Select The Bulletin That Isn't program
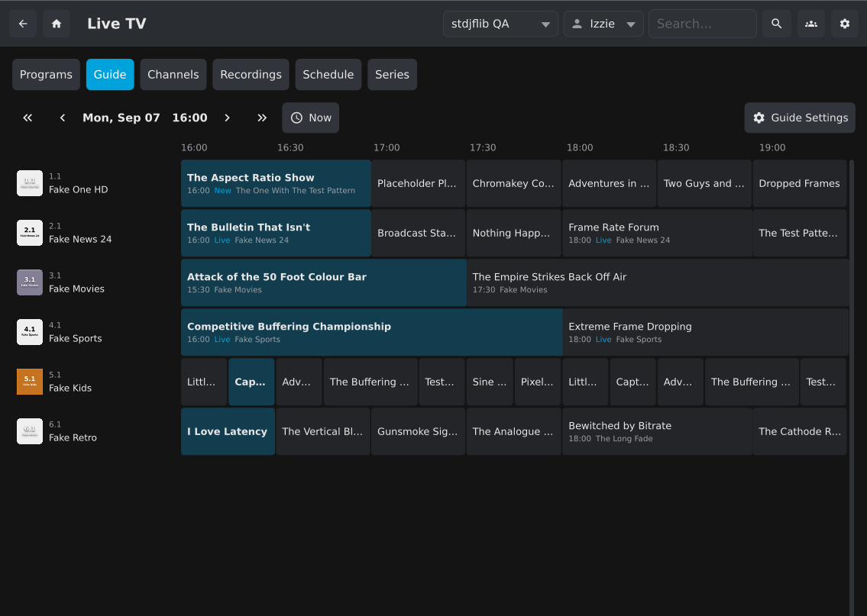This screenshot has height=616, width=867. coord(276,233)
